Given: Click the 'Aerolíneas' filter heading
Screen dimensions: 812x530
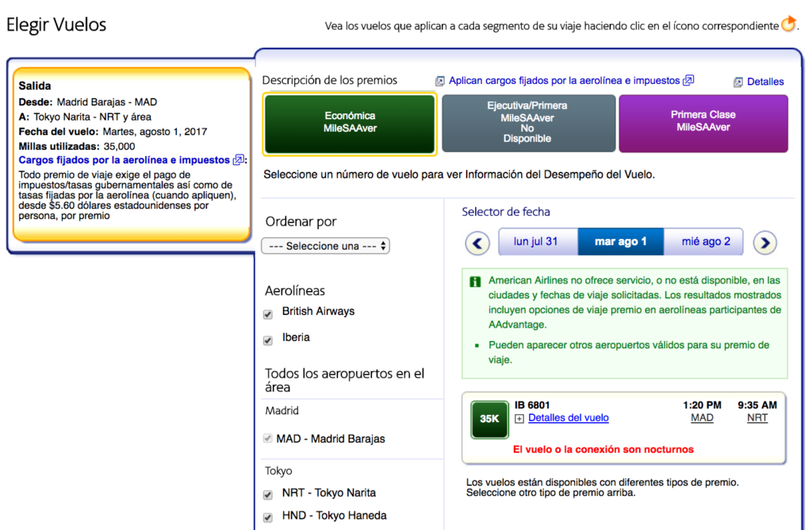Looking at the screenshot, I should tap(295, 290).
